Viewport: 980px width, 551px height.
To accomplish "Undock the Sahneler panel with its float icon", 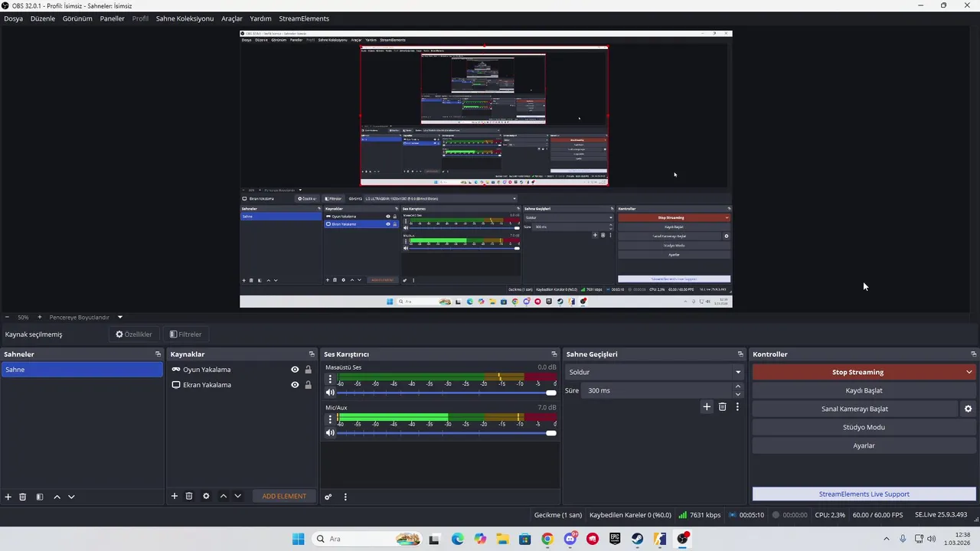I will [x=158, y=354].
